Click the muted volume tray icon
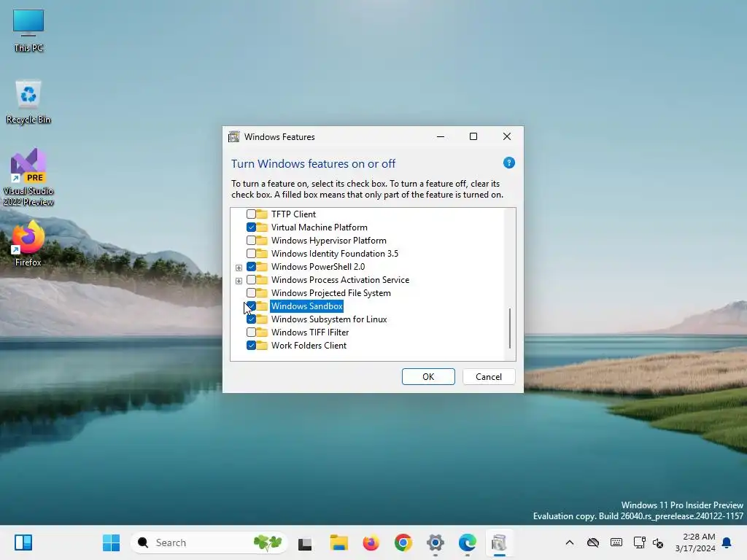Viewport: 747px width, 560px height. 658,542
